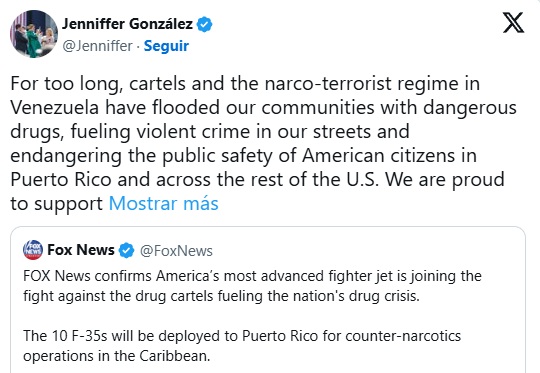Screen dimensions: 540x373
Task: Click the quoted line about the 10 F-35s
Action: [x=242, y=336]
